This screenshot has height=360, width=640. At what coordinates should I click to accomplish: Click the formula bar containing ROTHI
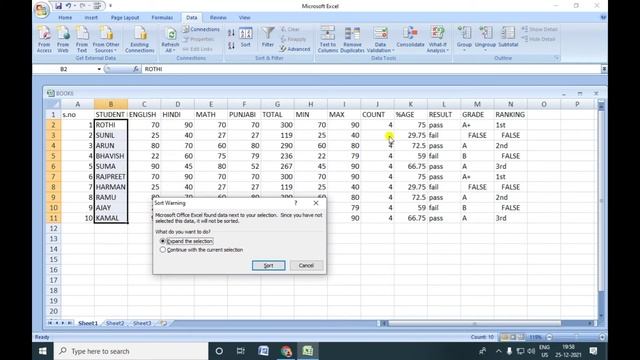(x=371, y=69)
